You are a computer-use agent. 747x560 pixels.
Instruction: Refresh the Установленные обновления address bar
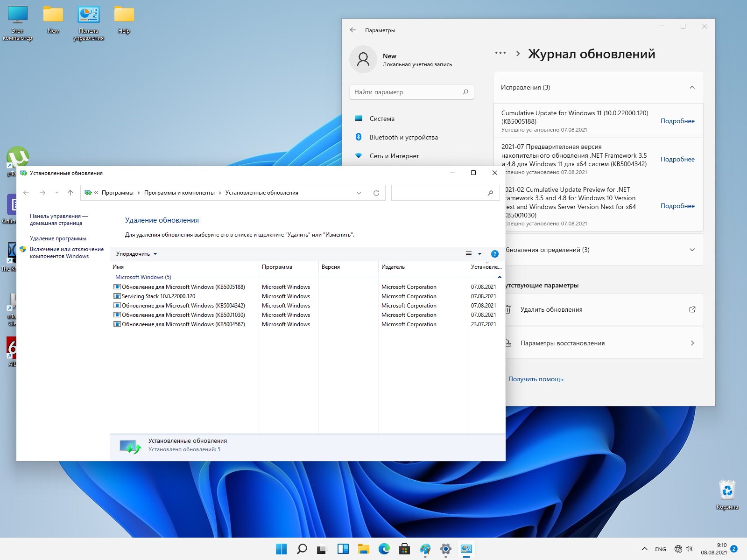point(376,193)
